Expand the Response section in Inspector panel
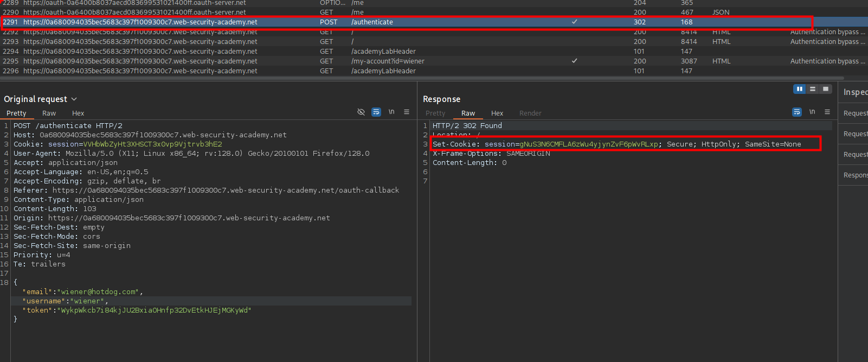 855,175
